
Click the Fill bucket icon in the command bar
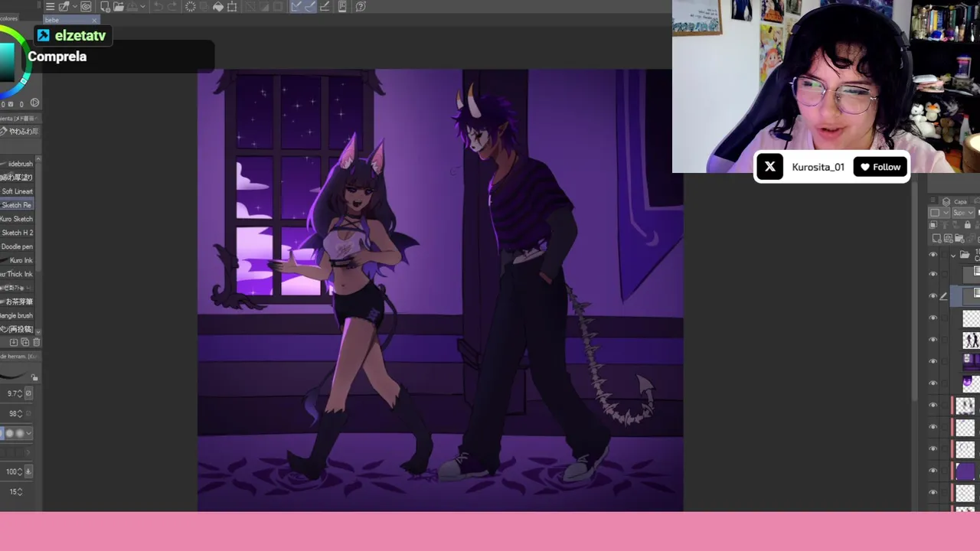click(218, 6)
